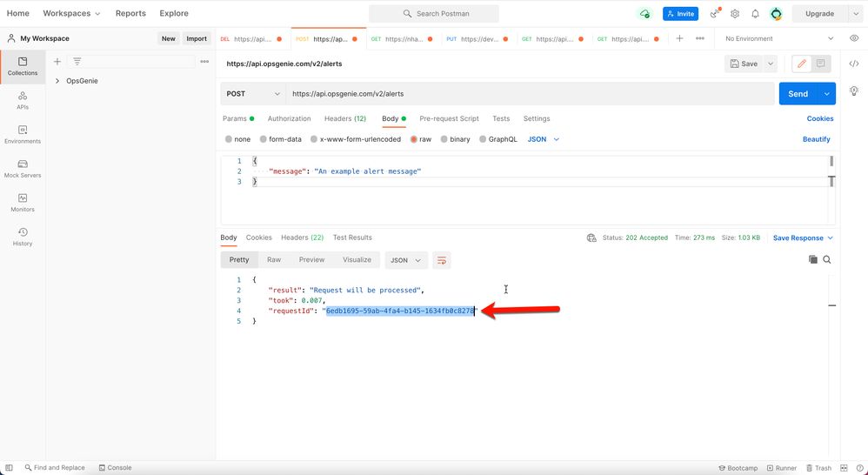Open the comments icon beside pencil
The width and height of the screenshot is (868, 475).
point(820,64)
